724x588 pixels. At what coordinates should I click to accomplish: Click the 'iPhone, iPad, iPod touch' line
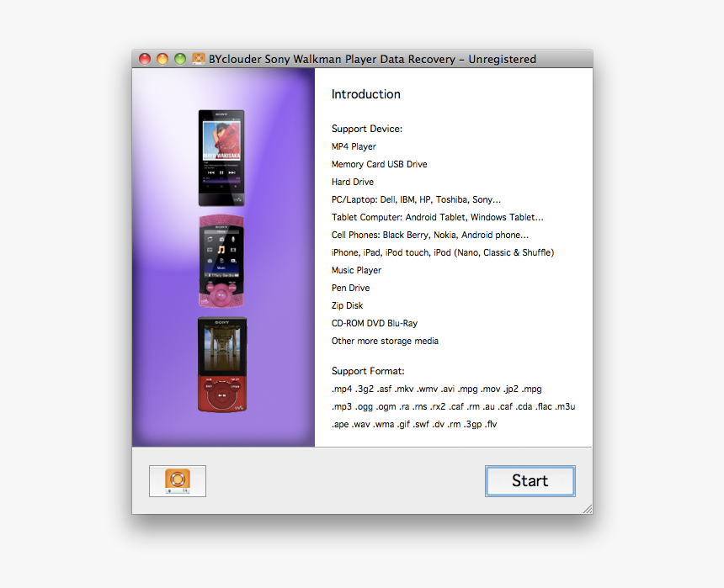(x=442, y=252)
